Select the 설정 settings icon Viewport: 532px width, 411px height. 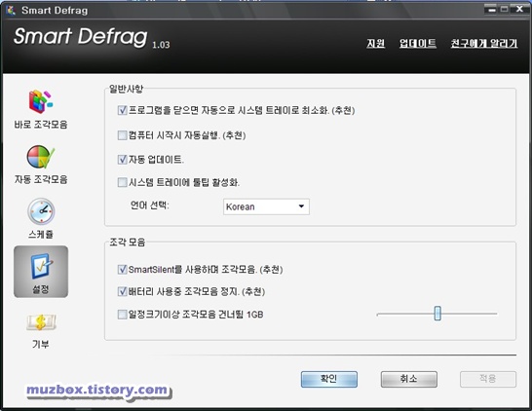(41, 272)
